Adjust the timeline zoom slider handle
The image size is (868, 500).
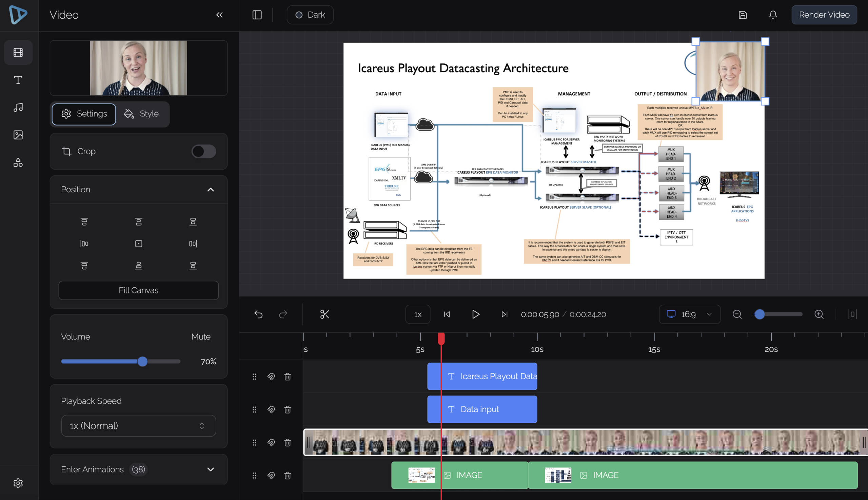[759, 314]
